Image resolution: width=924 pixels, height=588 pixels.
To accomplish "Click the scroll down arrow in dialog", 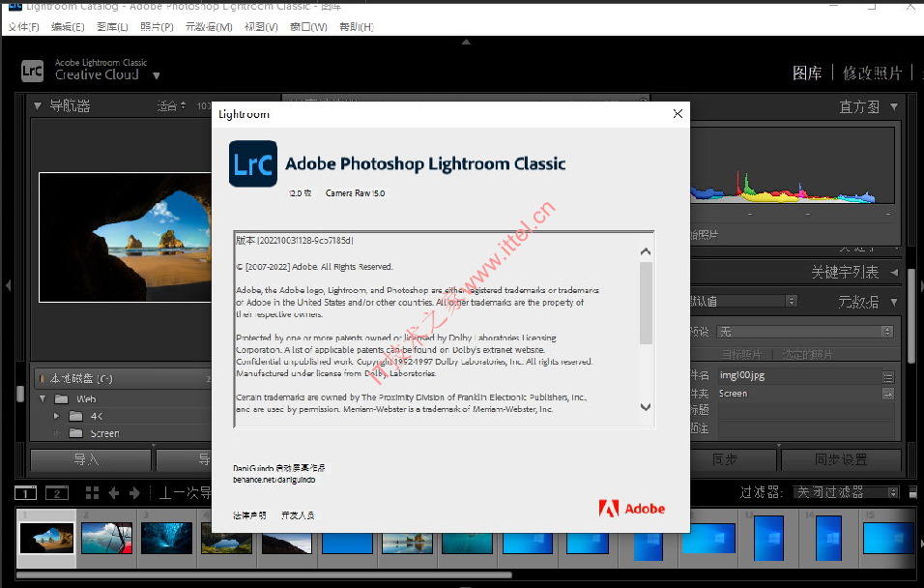I will (x=646, y=406).
